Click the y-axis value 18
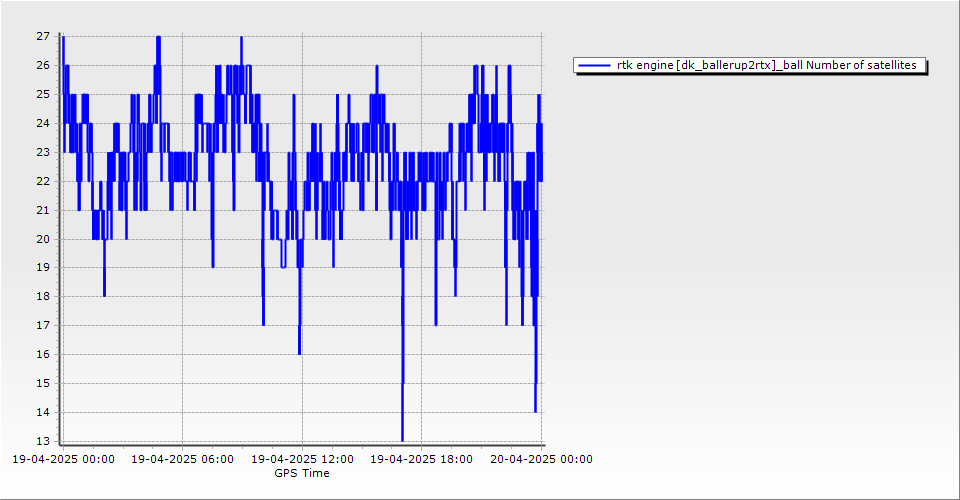This screenshot has height=500, width=960. (x=43, y=297)
